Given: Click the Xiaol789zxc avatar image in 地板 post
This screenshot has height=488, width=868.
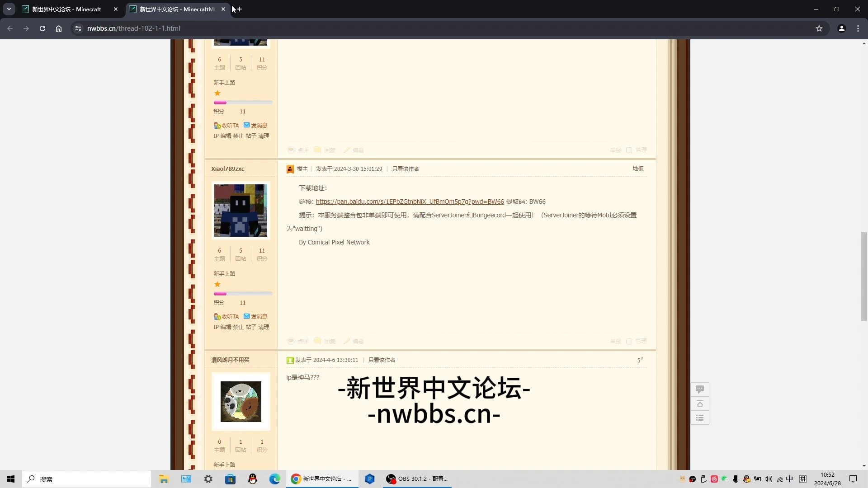Looking at the screenshot, I should 241,211.
